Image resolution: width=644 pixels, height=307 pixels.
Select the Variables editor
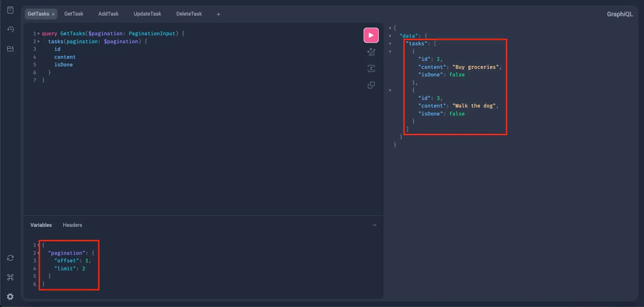tap(41, 225)
